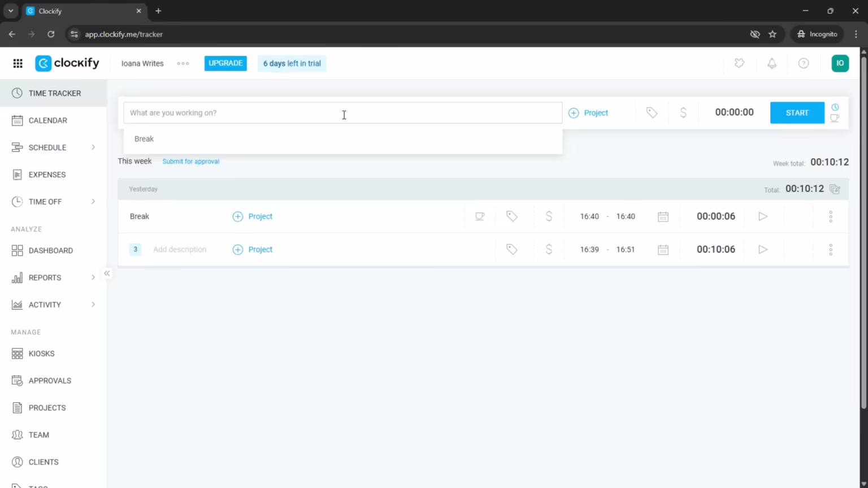Go to Dashboard in sidebar
The width and height of the screenshot is (868, 488).
pyautogui.click(x=50, y=250)
